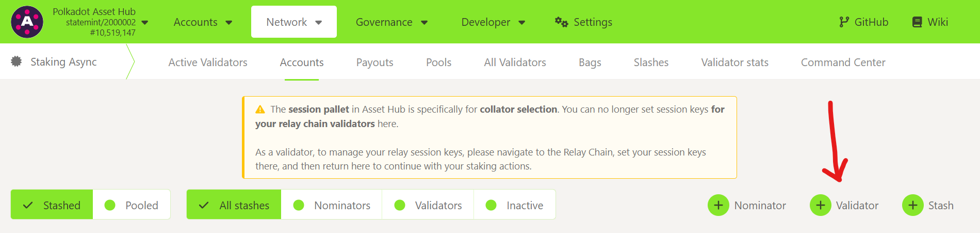The width and height of the screenshot is (980, 233).
Task: Click the Polkadot Asset Hub chain logo
Action: pyautogui.click(x=27, y=22)
